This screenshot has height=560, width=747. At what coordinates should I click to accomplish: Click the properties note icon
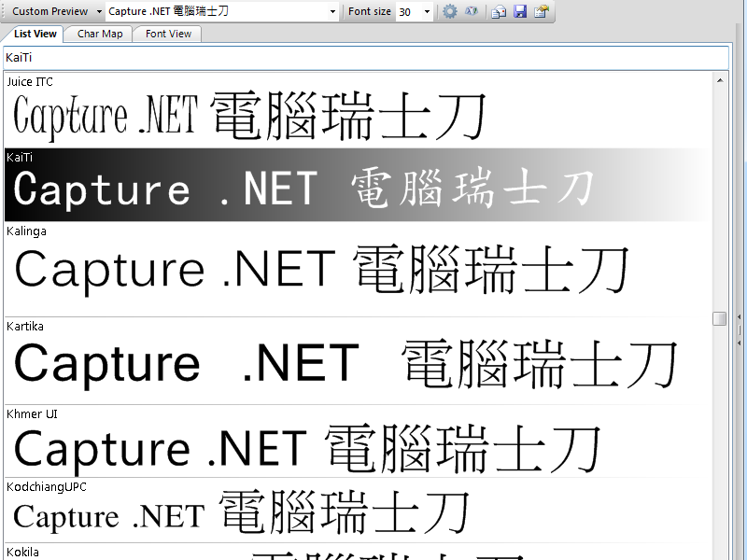(542, 11)
